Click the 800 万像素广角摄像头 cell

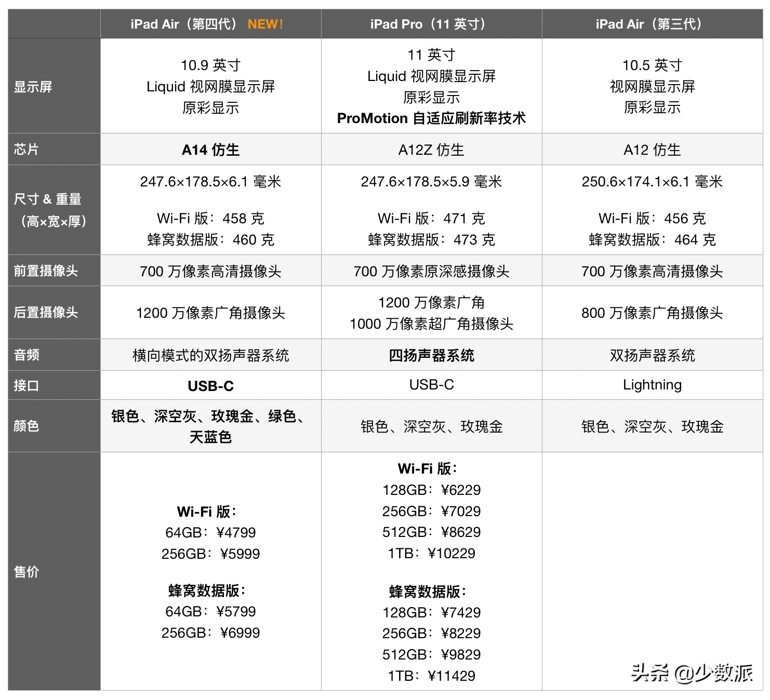652,313
